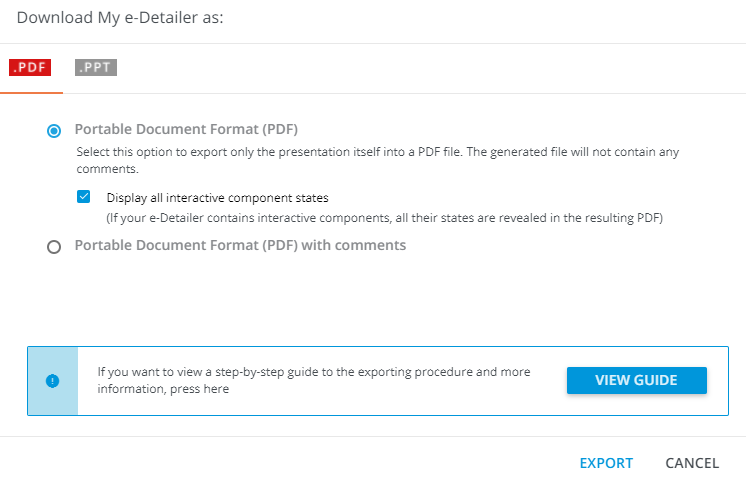Choose the PDF with comments radio option

[54, 246]
